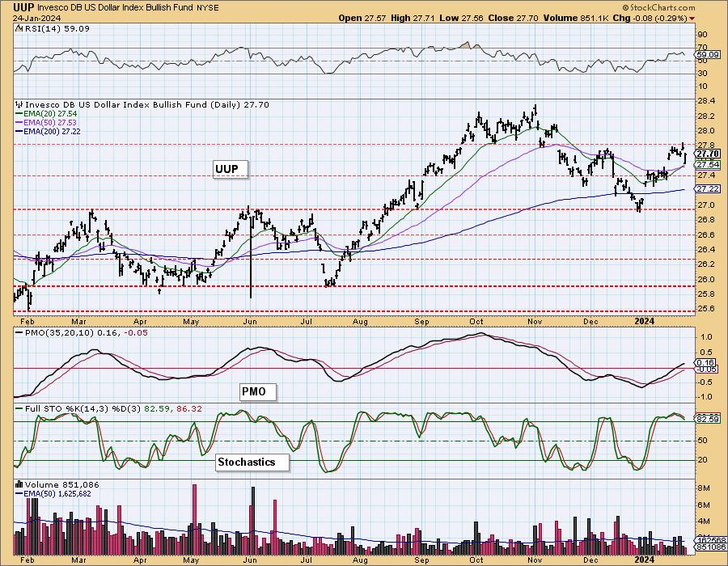
Task: Click the Chg -0.08 (-0.29%) value
Action: click(650, 18)
